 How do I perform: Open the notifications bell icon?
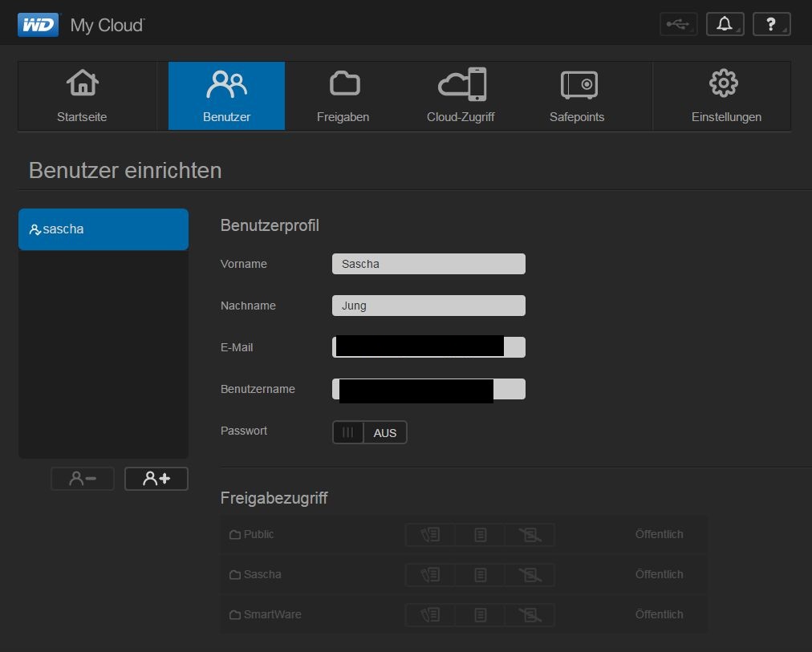725,24
